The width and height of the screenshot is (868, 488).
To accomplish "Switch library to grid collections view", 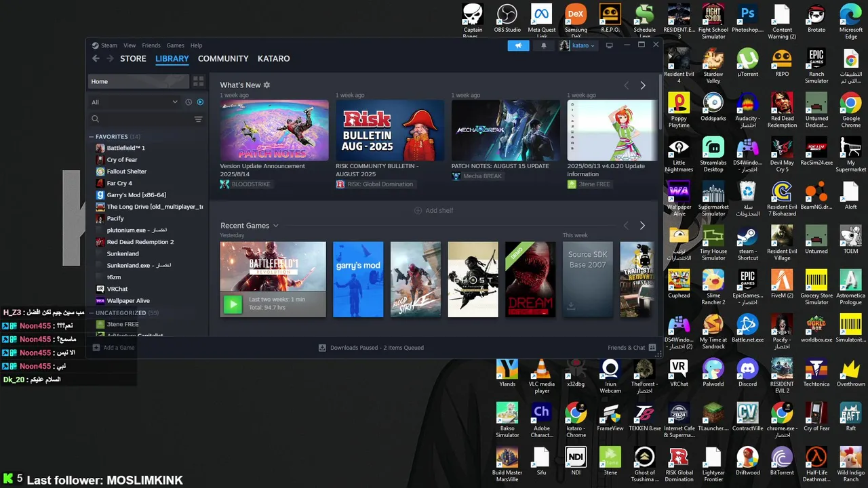I will [198, 81].
